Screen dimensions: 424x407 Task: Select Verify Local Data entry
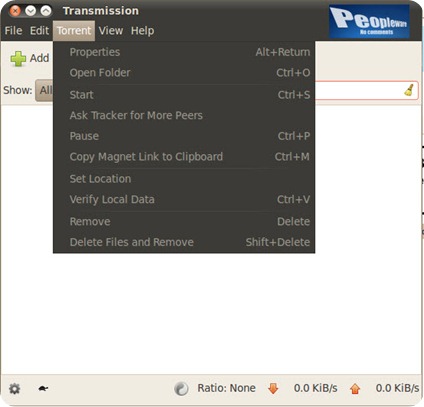click(184, 199)
